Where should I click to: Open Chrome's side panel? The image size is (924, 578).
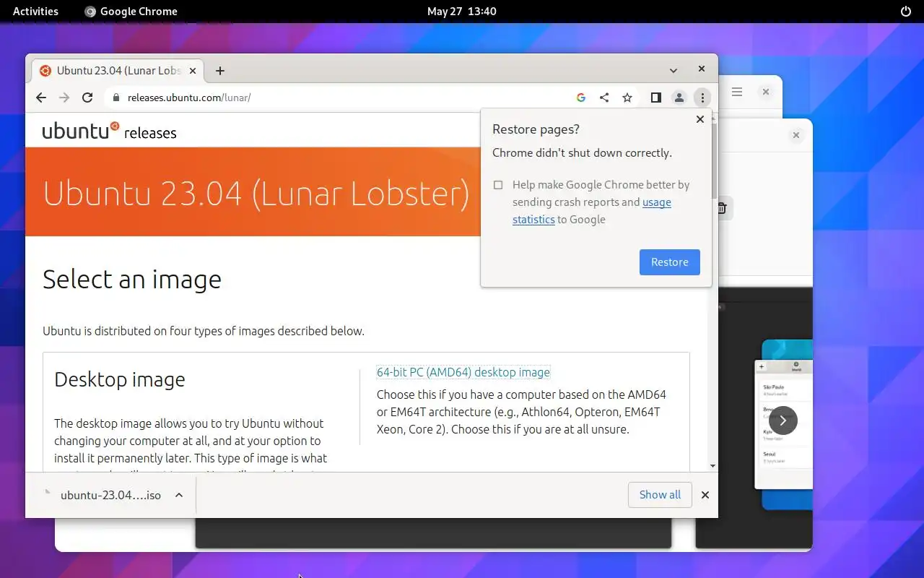pos(655,98)
